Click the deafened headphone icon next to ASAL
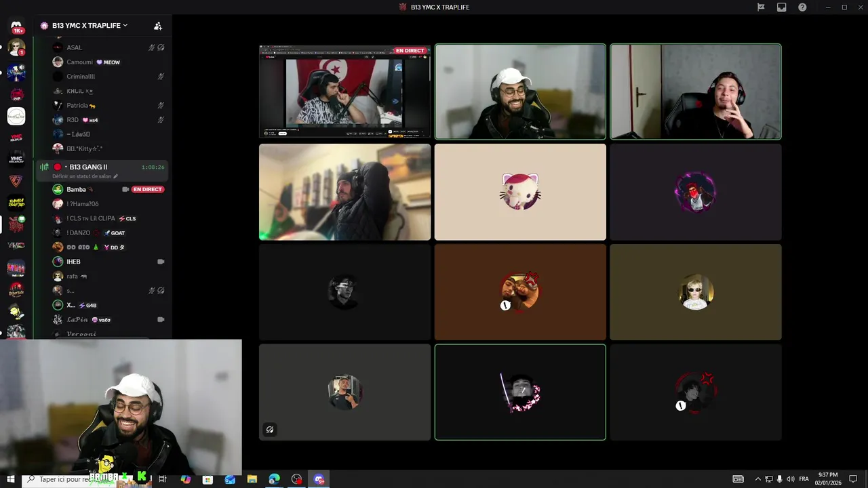Viewport: 868px width, 488px height. point(161,47)
